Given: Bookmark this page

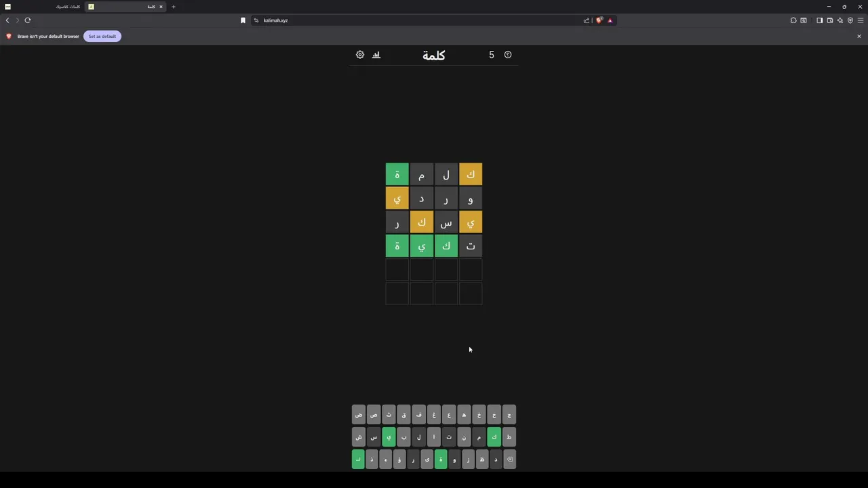Looking at the screenshot, I should (243, 20).
